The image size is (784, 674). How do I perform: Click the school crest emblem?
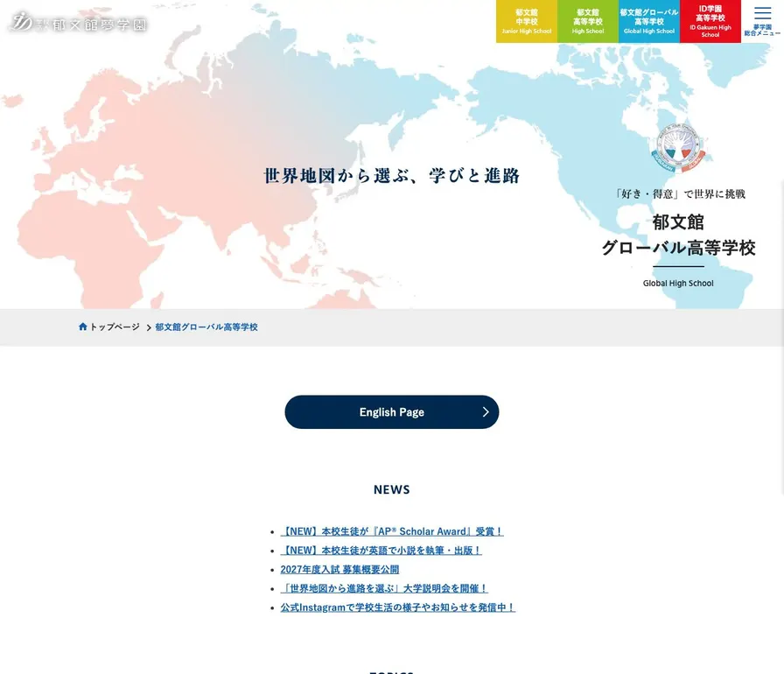click(x=678, y=148)
